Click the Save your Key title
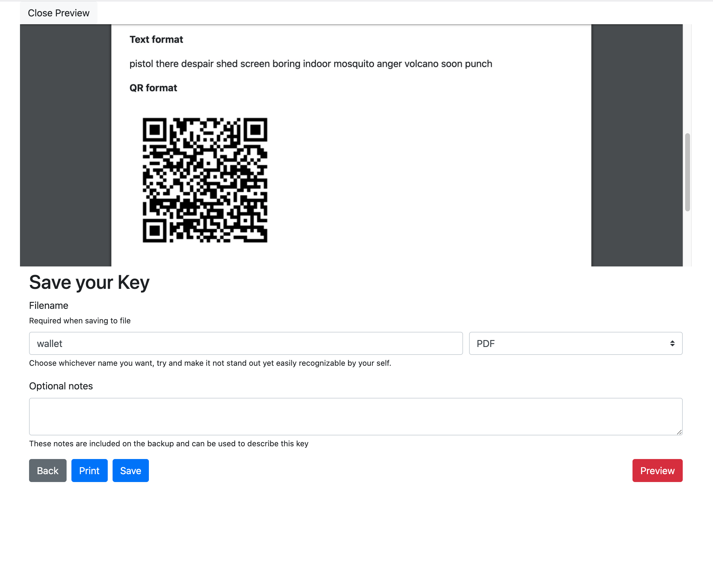This screenshot has height=588, width=713. tap(89, 282)
